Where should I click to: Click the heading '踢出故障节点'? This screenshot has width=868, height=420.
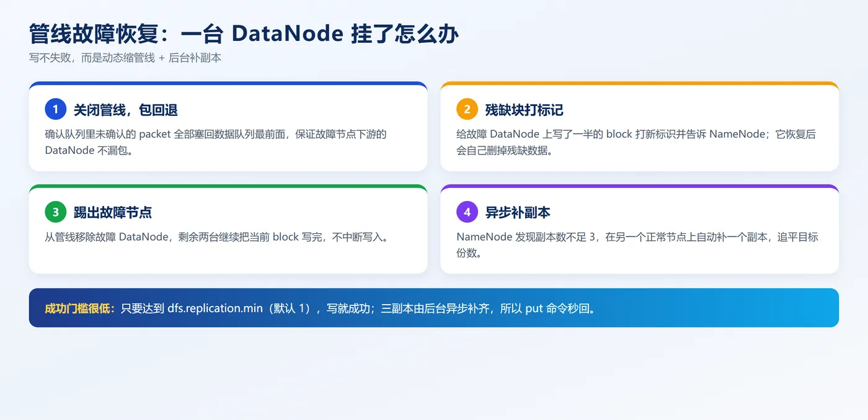click(113, 213)
